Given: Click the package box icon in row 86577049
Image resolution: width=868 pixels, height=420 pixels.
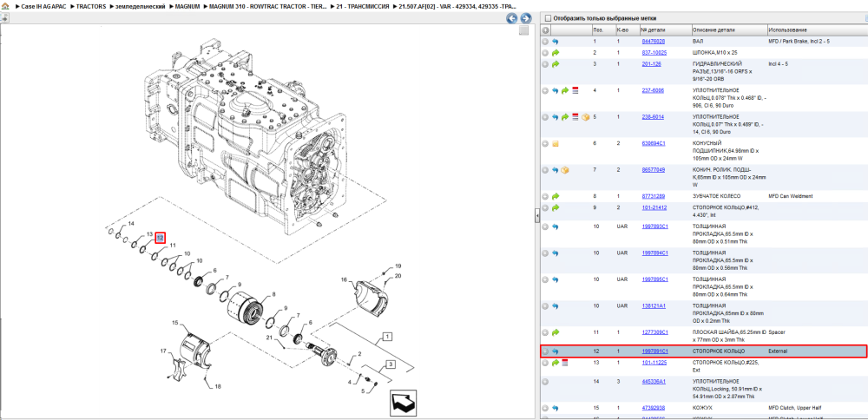Looking at the screenshot, I should pos(565,170).
